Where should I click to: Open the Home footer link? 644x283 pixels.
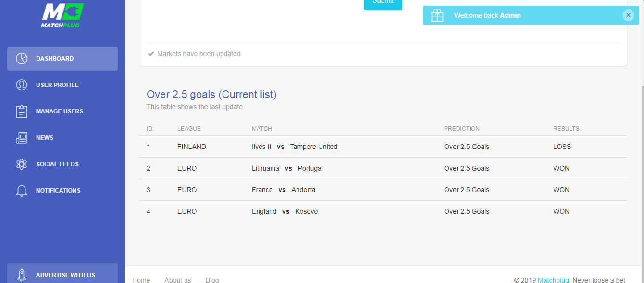(x=141, y=280)
